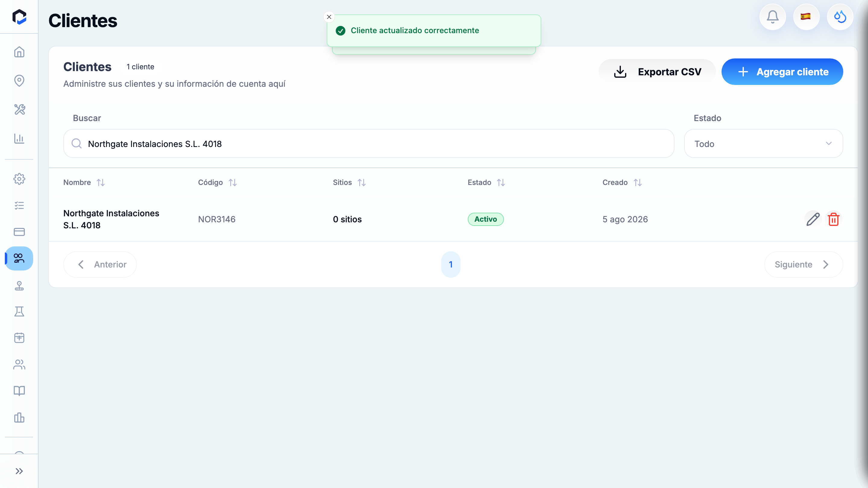Image resolution: width=868 pixels, height=488 pixels.
Task: Sort the table by the Estado column
Action: [486, 183]
